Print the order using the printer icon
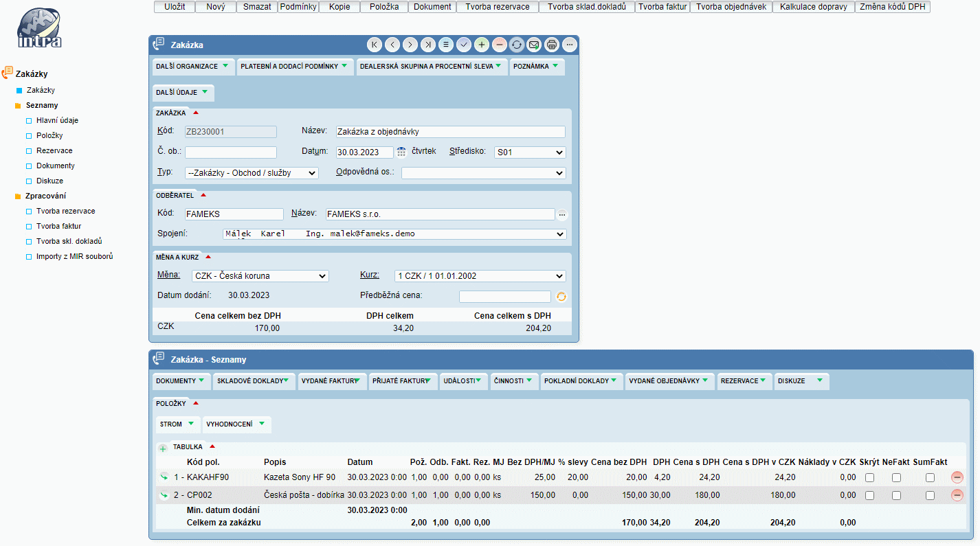Image resolution: width=980 pixels, height=546 pixels. point(552,45)
